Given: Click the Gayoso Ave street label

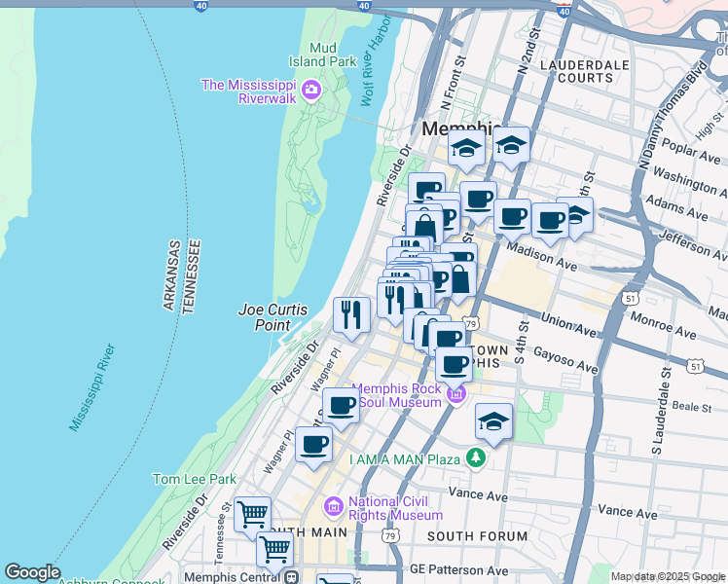Looking at the screenshot, I should click(565, 360).
